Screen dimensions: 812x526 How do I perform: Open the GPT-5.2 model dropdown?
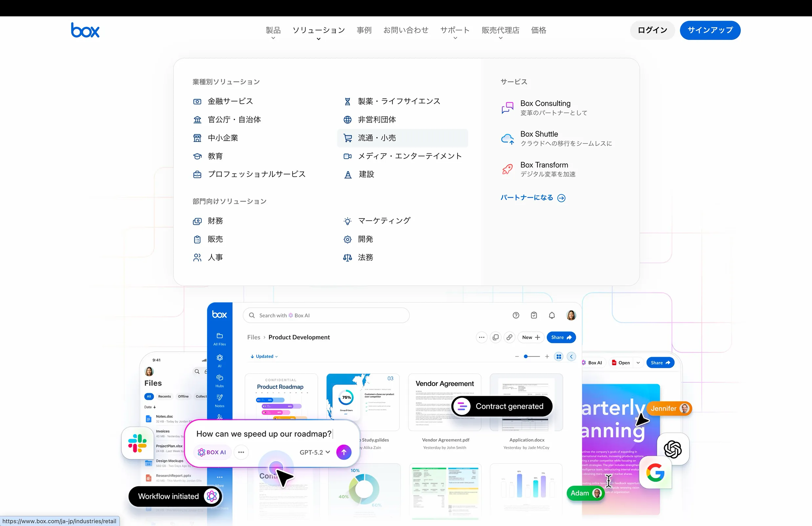315,452
